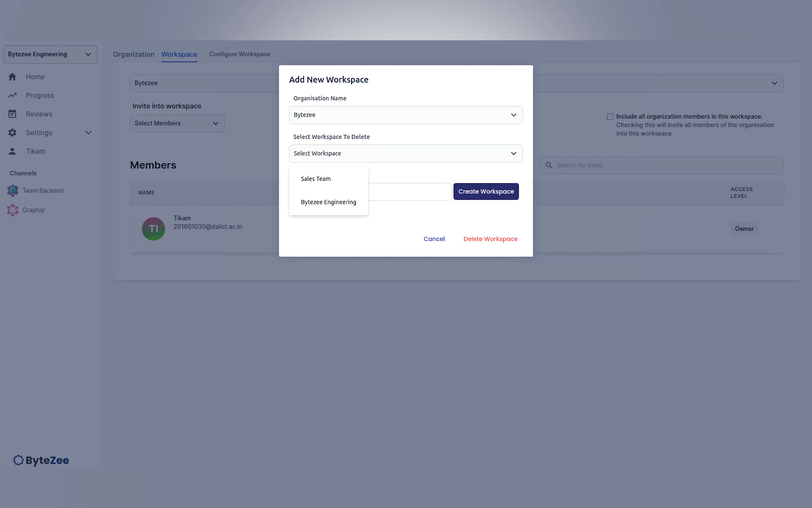Open the Graphql channel icon
The width and height of the screenshot is (812, 508).
pyautogui.click(x=13, y=210)
